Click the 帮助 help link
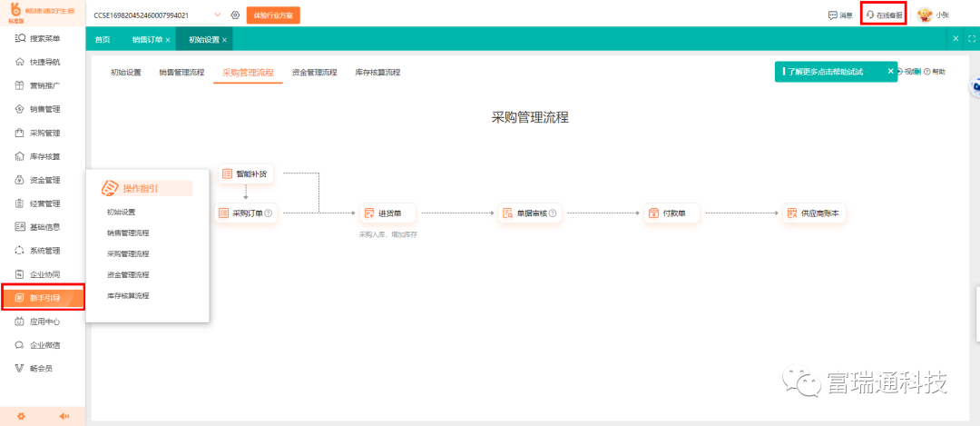Screen dimensions: 980x426 coord(935,72)
